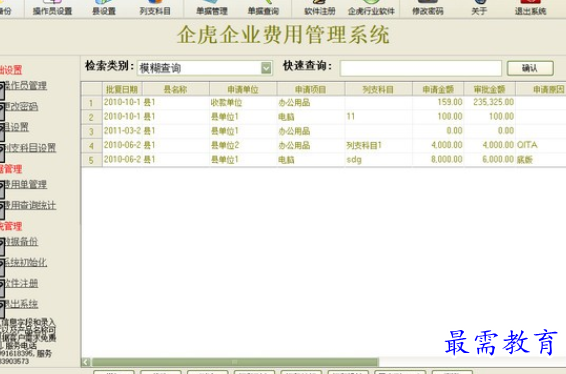Click the 申请单位 column header
Image resolution: width=566 pixels, height=374 pixels.
243,89
